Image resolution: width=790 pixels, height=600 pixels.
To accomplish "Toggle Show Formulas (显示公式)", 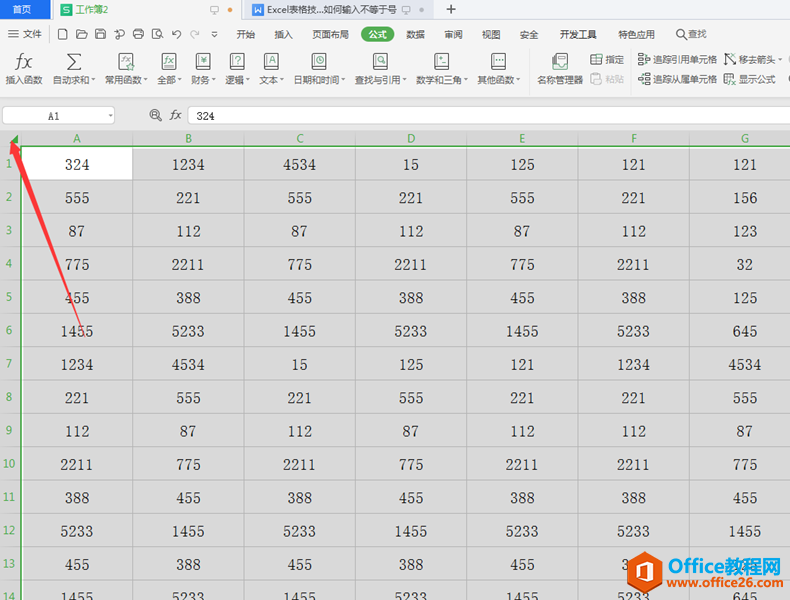I will tap(749, 79).
